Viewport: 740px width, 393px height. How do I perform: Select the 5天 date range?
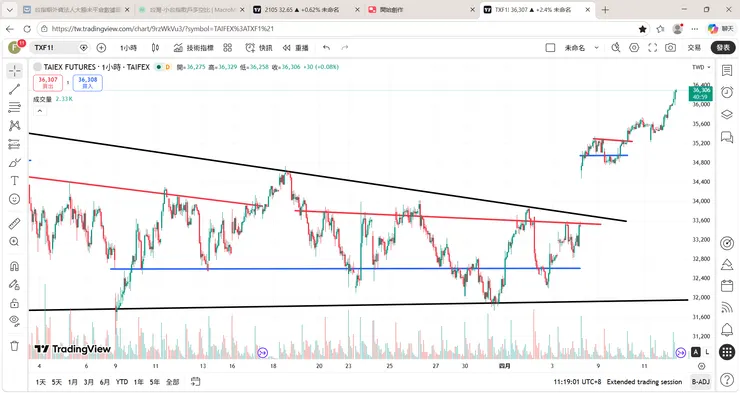pyautogui.click(x=57, y=382)
